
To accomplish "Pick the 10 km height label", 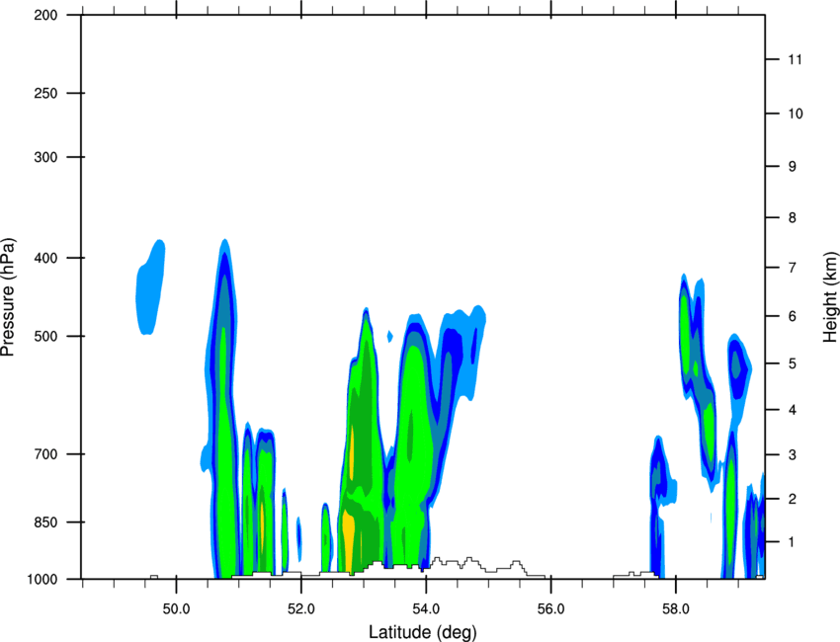I will click(796, 114).
